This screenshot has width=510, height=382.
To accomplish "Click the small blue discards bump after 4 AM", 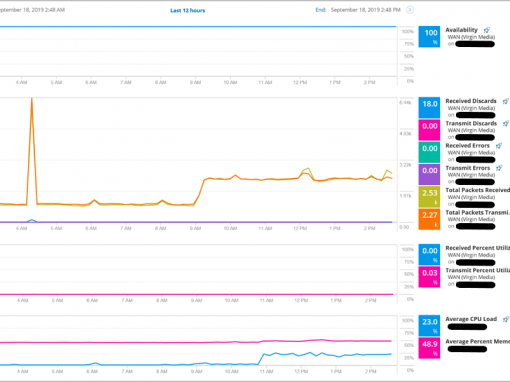I will tap(32, 220).
